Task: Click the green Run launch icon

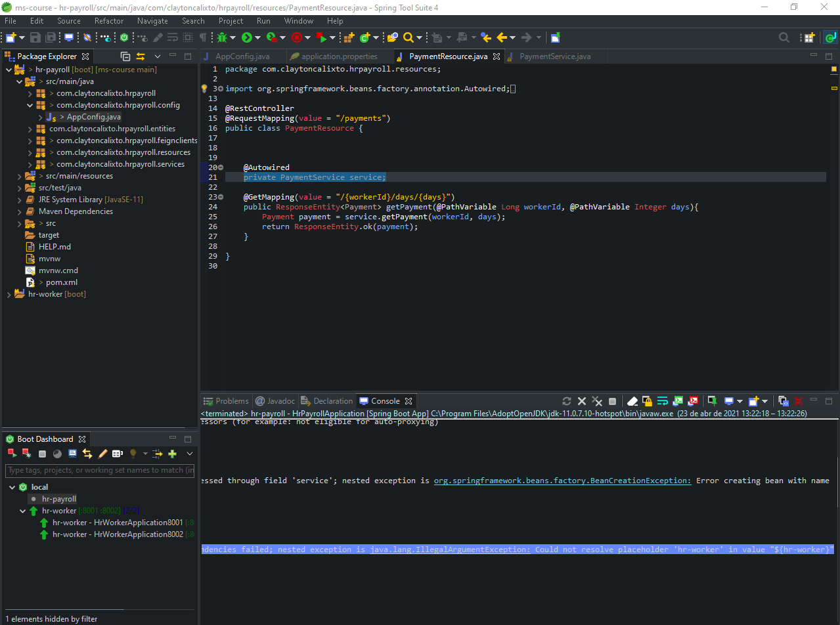Action: click(x=247, y=37)
